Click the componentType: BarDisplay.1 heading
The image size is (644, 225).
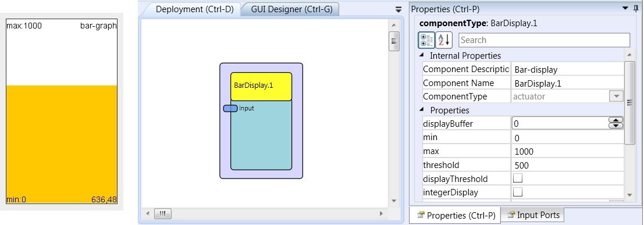[478, 23]
